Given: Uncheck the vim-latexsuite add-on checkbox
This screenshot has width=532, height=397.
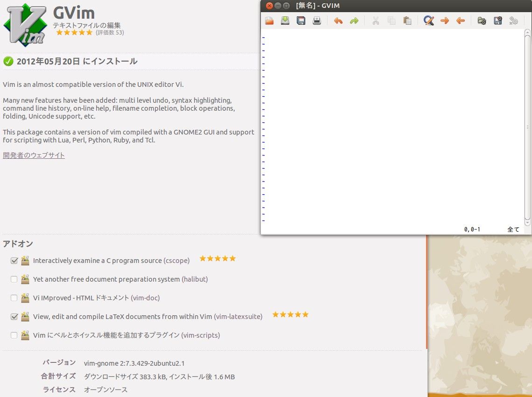Looking at the screenshot, I should (x=14, y=317).
